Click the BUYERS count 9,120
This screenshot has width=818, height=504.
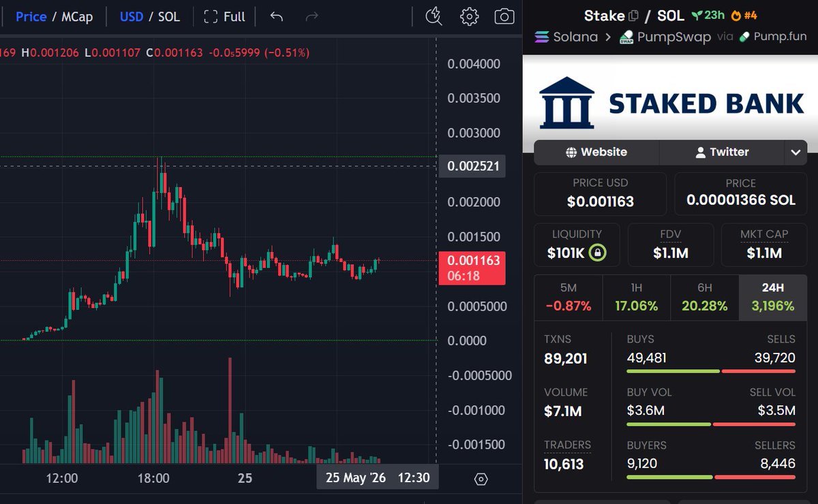pyautogui.click(x=643, y=464)
